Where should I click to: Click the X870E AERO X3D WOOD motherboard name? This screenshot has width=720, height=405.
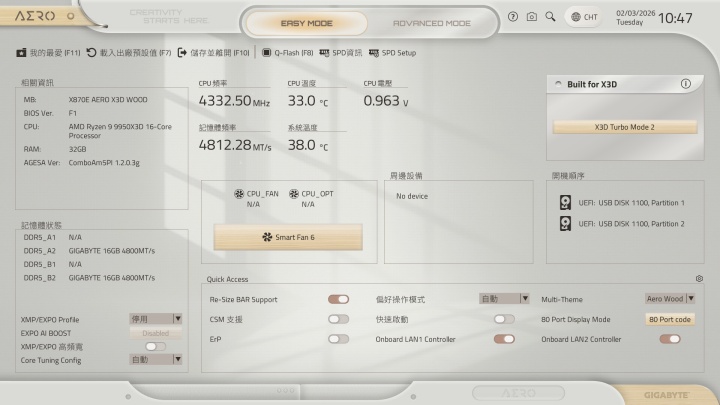click(108, 99)
